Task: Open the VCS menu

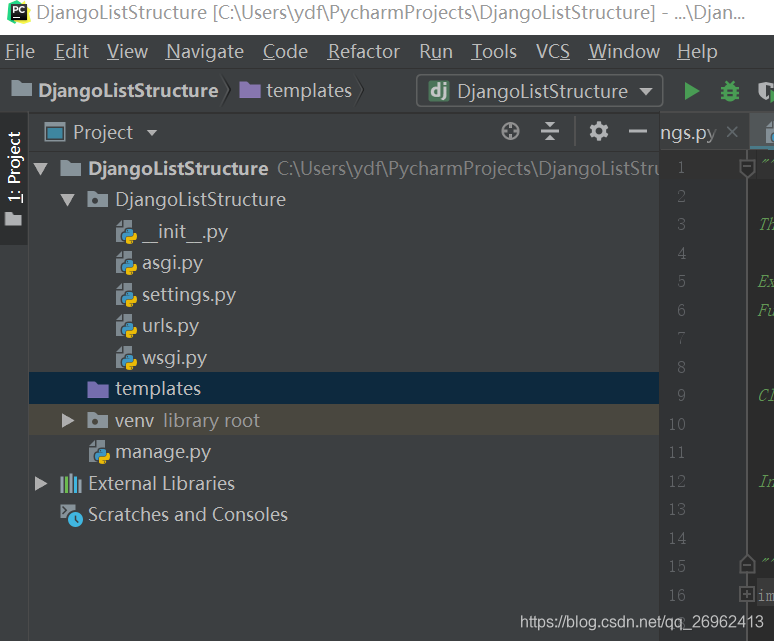Action: click(x=553, y=52)
